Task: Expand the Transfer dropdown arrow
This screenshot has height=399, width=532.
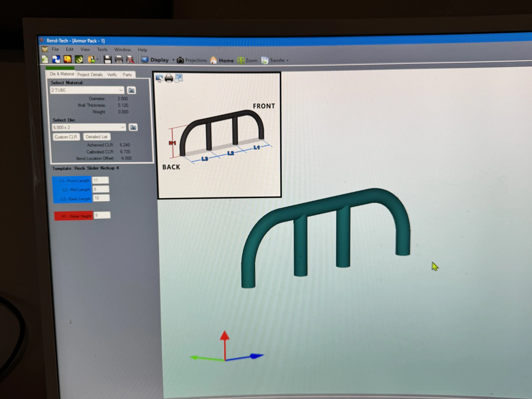Action: 287,61
